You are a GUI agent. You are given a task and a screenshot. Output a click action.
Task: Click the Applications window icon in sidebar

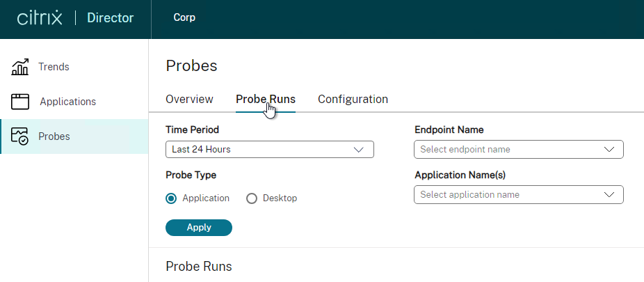[19, 102]
